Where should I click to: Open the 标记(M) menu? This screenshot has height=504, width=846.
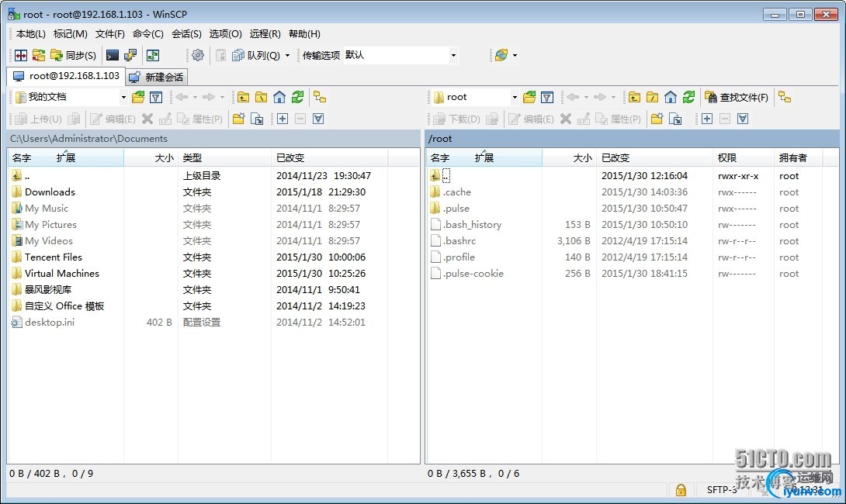[70, 34]
